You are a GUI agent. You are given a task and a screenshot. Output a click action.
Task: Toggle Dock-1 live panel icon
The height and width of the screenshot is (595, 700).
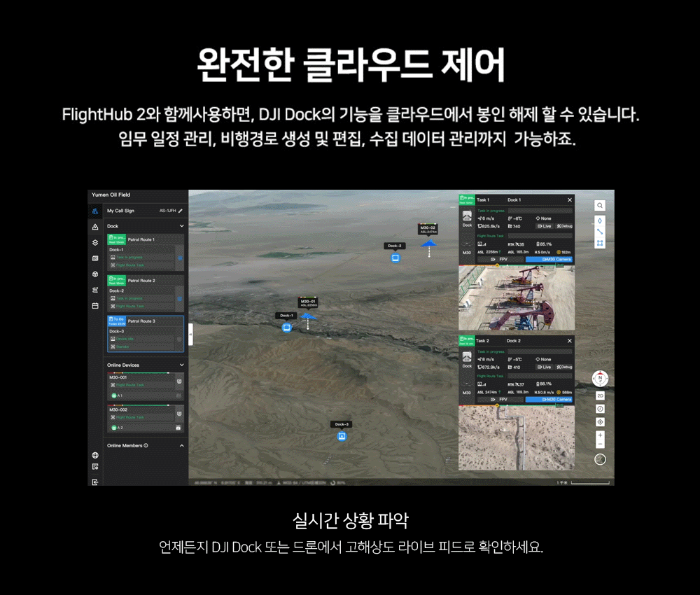(179, 258)
